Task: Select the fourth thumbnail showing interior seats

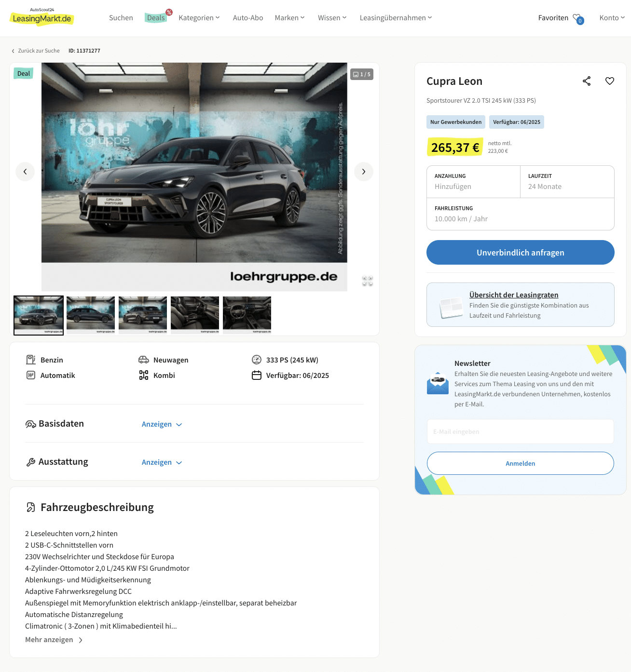Action: pos(195,315)
